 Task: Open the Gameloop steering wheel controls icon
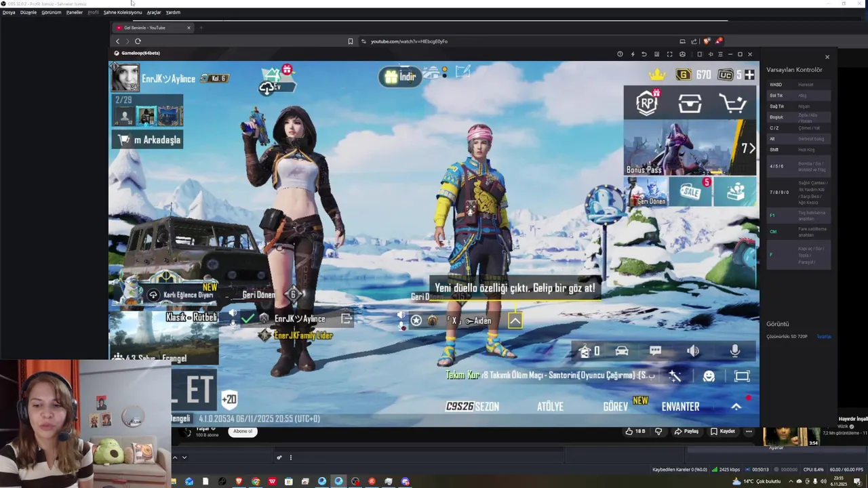tap(682, 54)
